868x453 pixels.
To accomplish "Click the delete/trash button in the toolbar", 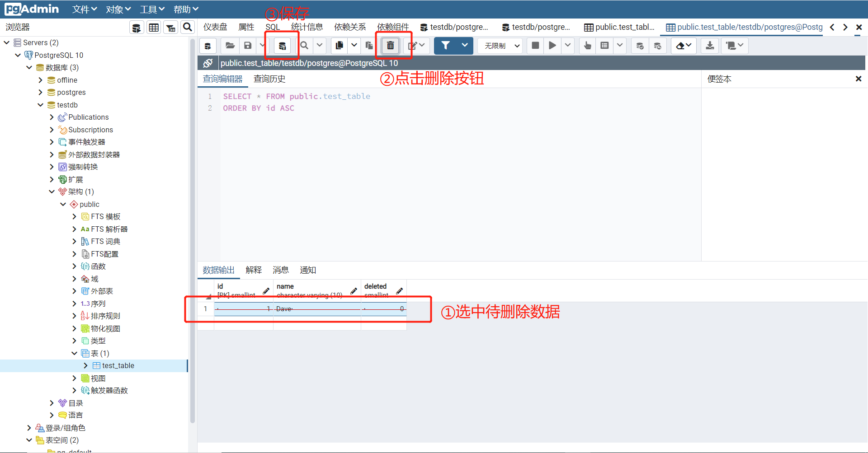I will [x=390, y=45].
